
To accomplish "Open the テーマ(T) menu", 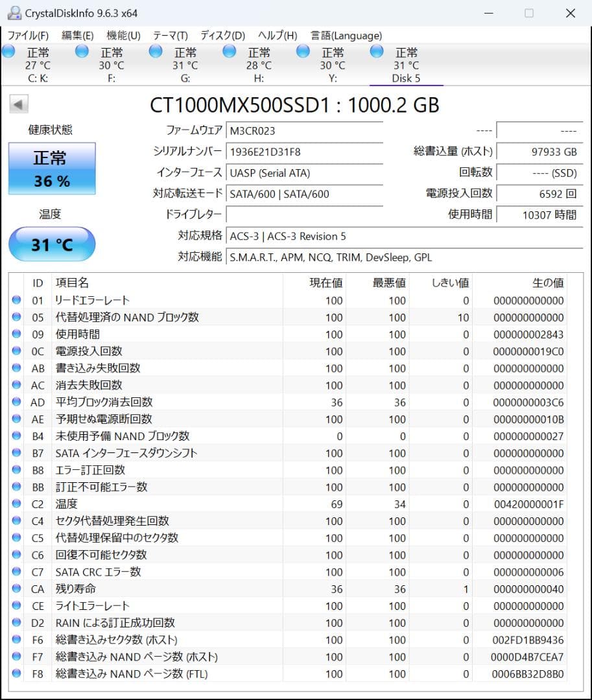I will coord(171,35).
